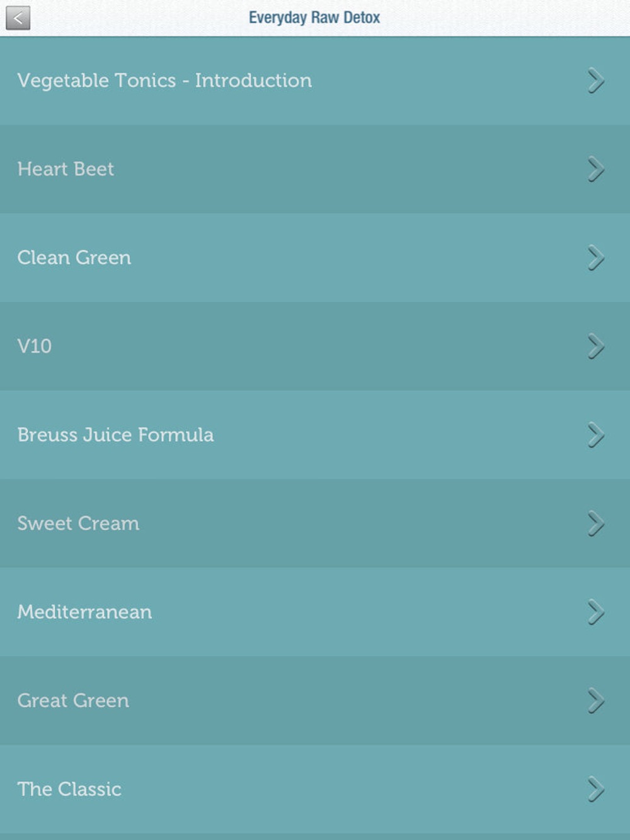Tap the V10 list item
This screenshot has width=630, height=840.
(x=315, y=346)
